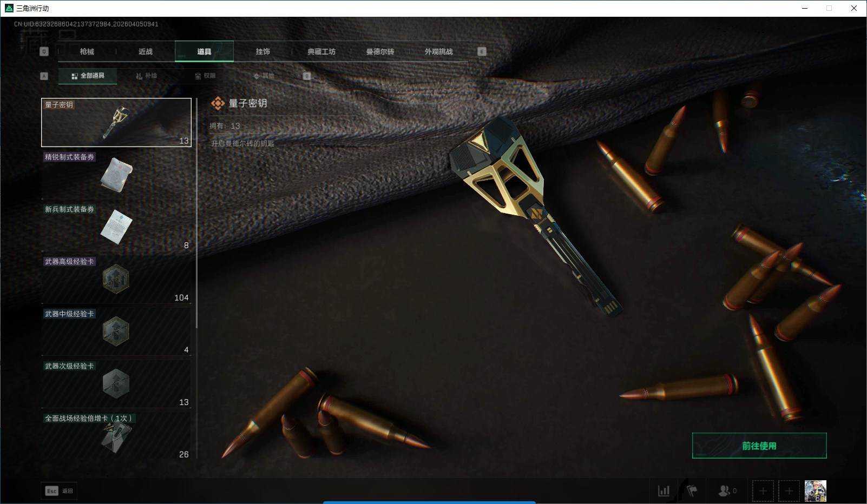Viewport: 867px width, 504px height.
Task: Click the right empty squad invite slot
Action: 789,491
